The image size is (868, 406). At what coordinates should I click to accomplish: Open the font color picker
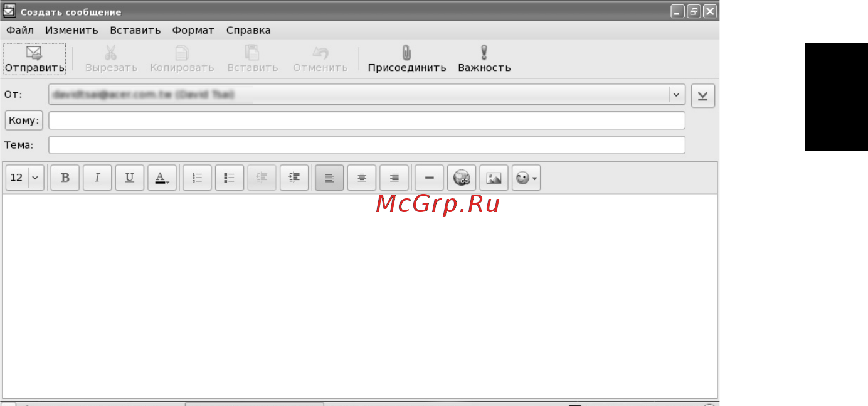coord(162,178)
